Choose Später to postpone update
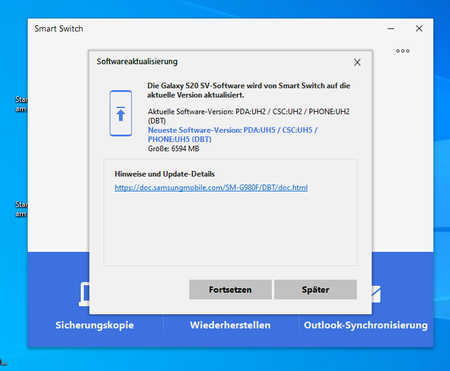The width and height of the screenshot is (450, 371). [x=315, y=289]
